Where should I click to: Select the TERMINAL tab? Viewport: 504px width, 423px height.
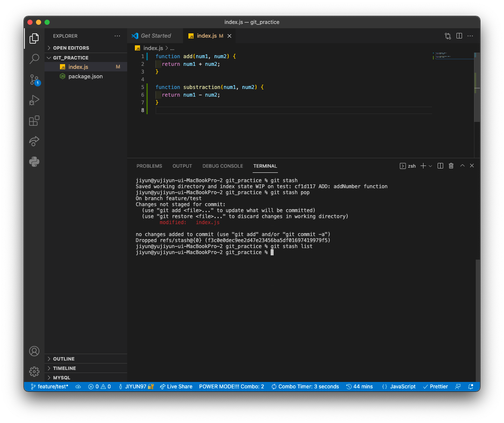(265, 166)
